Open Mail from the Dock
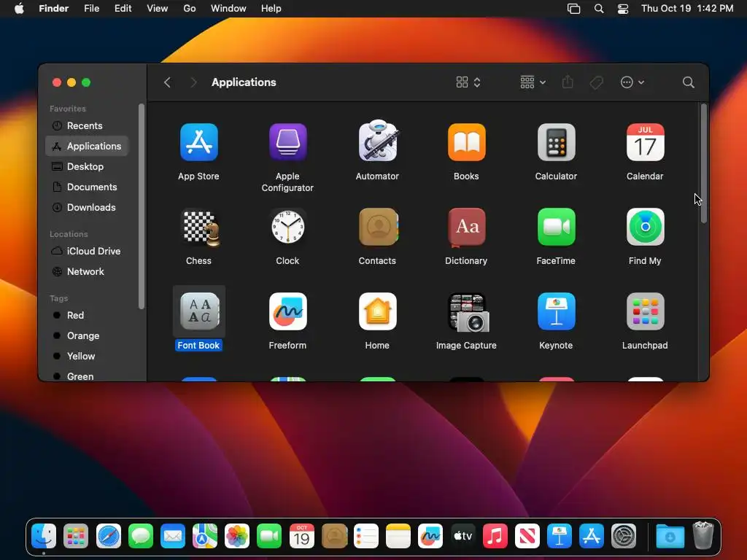This screenshot has height=560, width=747. (x=172, y=537)
